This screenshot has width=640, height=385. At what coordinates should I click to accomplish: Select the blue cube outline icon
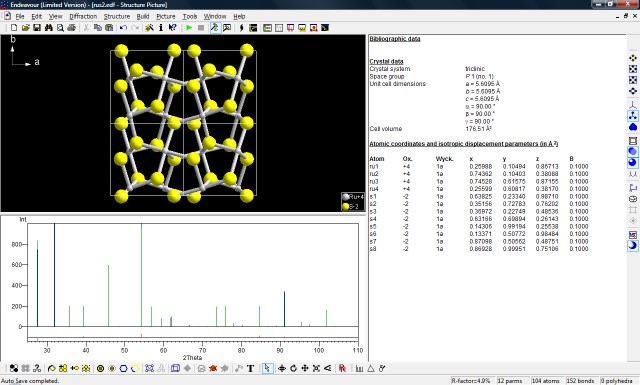(175, 368)
